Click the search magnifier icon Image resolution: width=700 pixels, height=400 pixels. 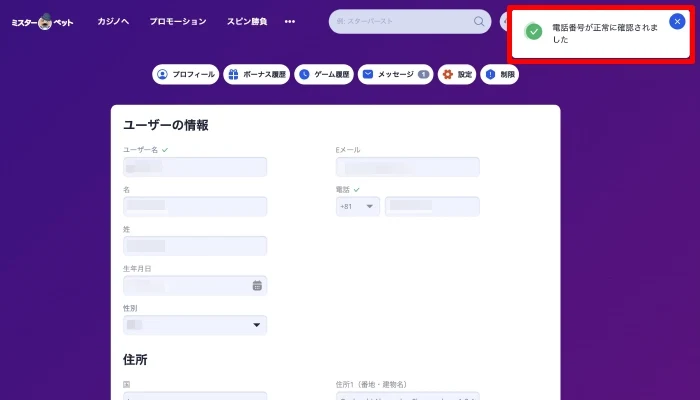[478, 21]
